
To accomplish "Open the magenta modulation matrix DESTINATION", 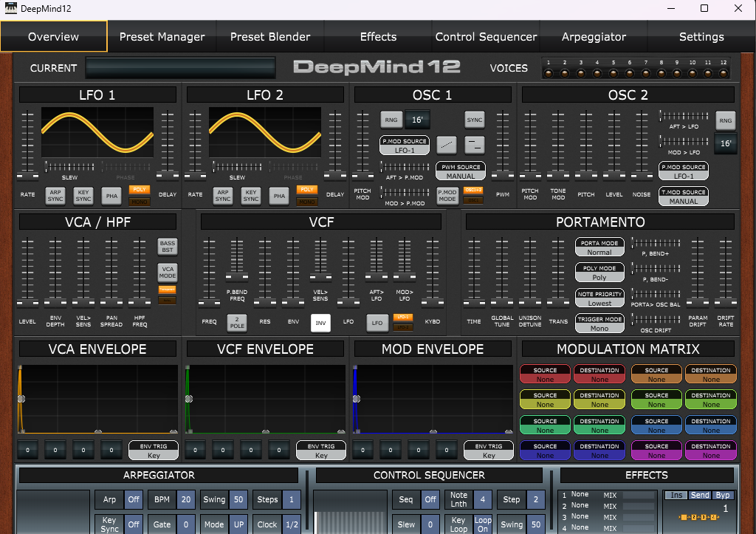I will (x=711, y=451).
